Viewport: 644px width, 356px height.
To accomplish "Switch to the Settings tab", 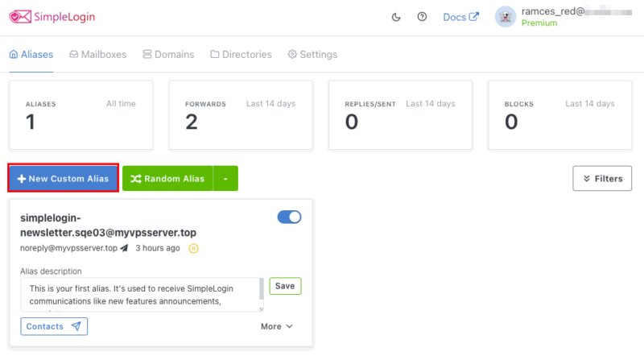I will [312, 54].
